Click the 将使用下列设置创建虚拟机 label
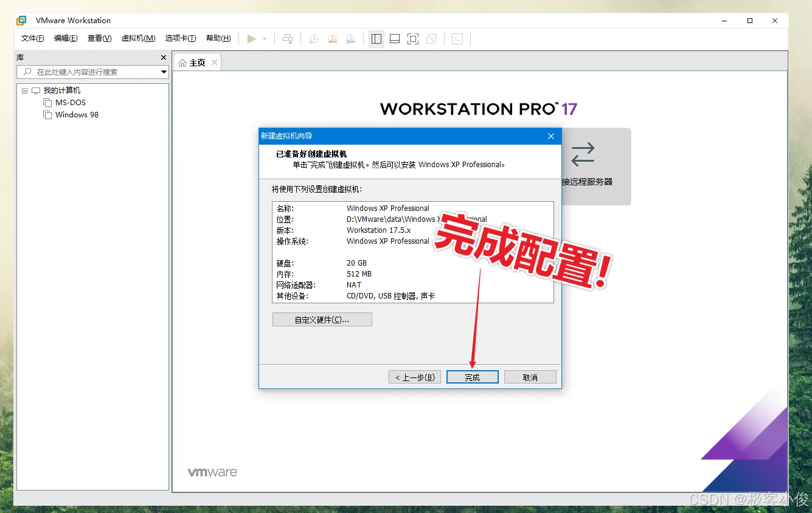The height and width of the screenshot is (513, 812). 317,189
